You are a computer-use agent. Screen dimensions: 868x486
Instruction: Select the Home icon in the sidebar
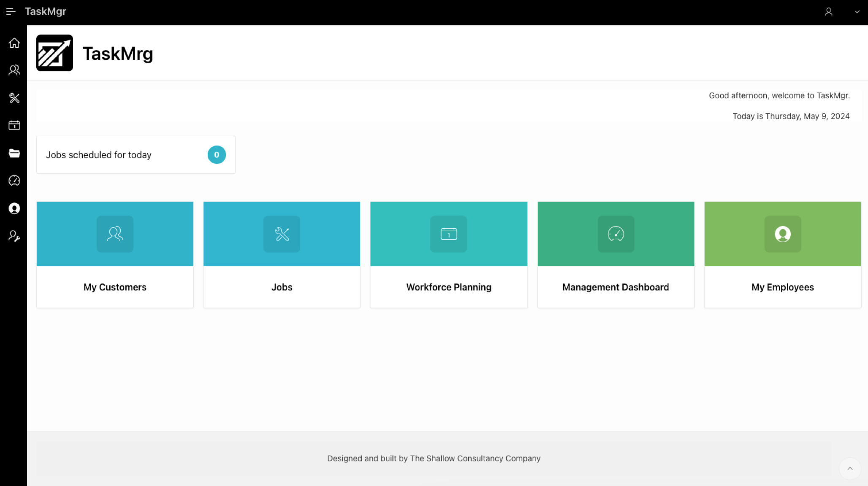(x=14, y=43)
